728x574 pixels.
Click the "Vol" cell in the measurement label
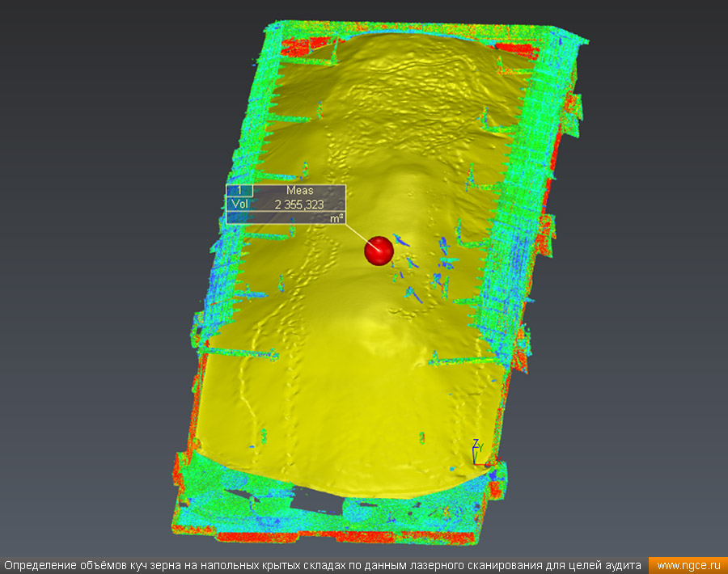tap(239, 205)
